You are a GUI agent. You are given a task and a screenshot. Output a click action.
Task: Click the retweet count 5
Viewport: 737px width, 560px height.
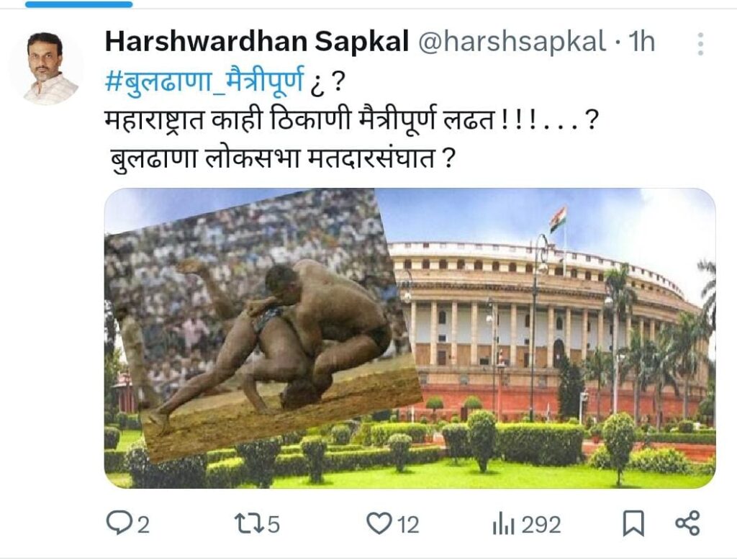point(273,525)
